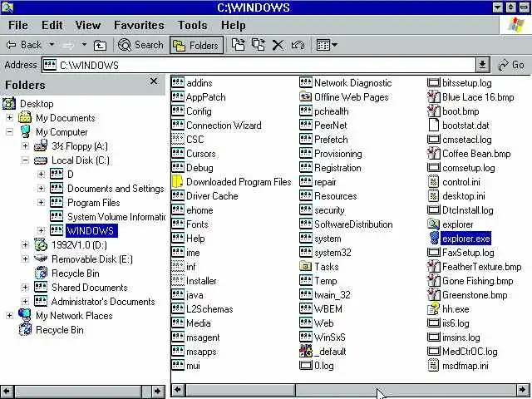Image resolution: width=532 pixels, height=399 pixels.
Task: Click the Copy To toolbar icon
Action: (259, 45)
